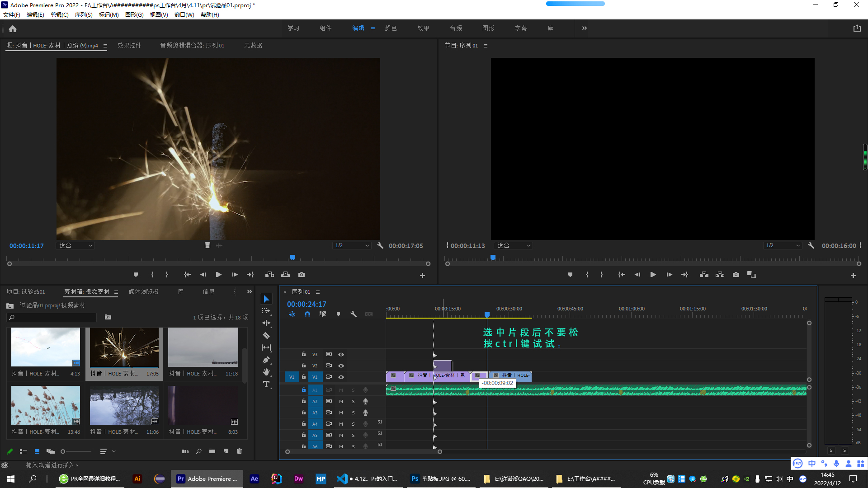This screenshot has width=868, height=488.
Task: Select the Track Select Forward tool
Action: (266, 311)
